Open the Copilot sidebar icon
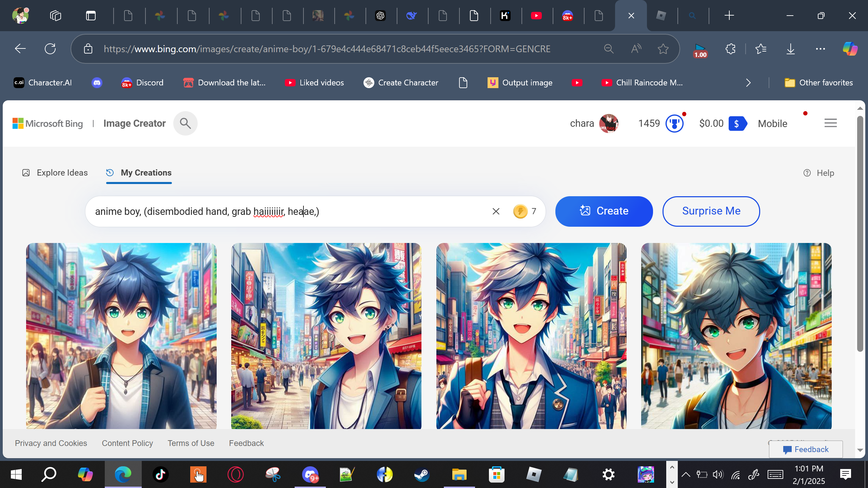The width and height of the screenshot is (868, 488). pyautogui.click(x=850, y=49)
